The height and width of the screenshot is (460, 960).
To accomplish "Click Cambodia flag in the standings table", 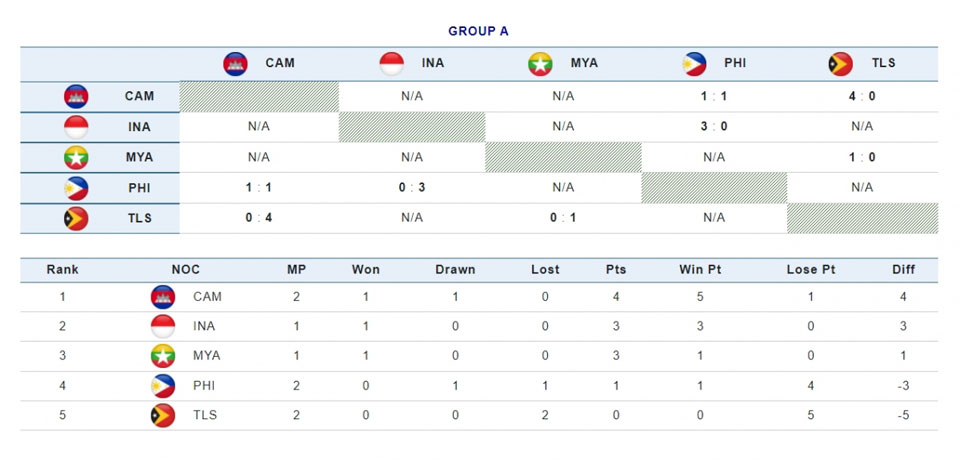I will coord(163,296).
